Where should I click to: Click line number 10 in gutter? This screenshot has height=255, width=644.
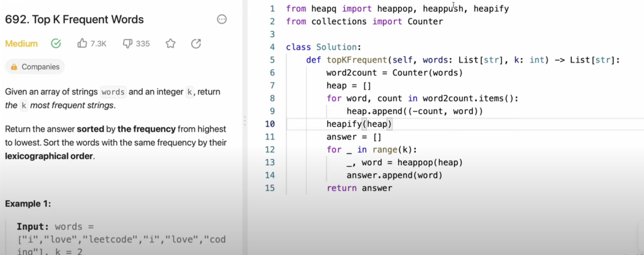(x=270, y=124)
